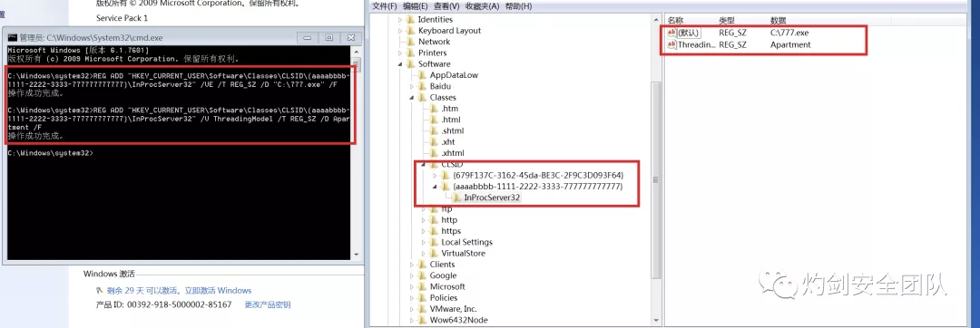Select the Wow6432Node key label
Viewport: 980px width, 328px height.
point(459,320)
